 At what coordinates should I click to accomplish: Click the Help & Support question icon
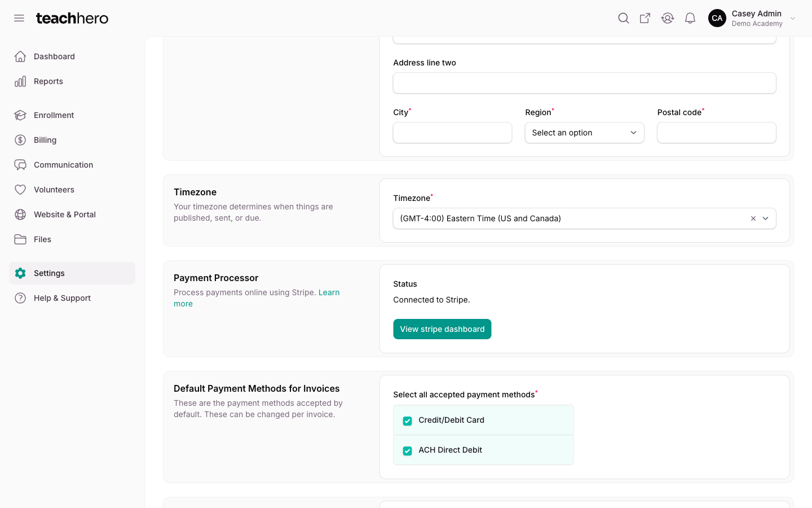pos(20,298)
